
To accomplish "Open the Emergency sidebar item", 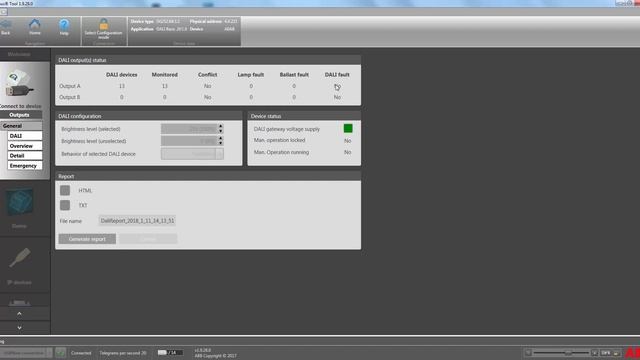I will pos(24,166).
